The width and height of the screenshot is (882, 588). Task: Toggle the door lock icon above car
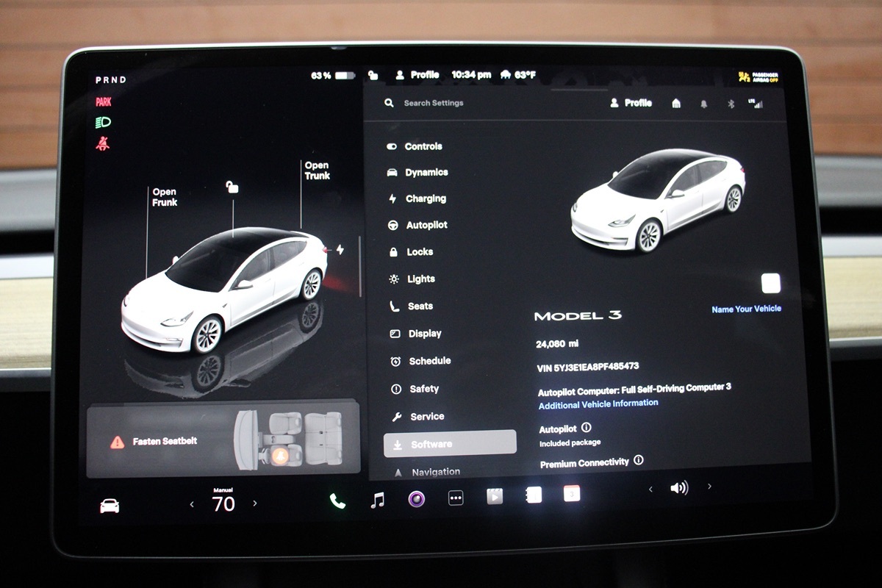click(232, 187)
